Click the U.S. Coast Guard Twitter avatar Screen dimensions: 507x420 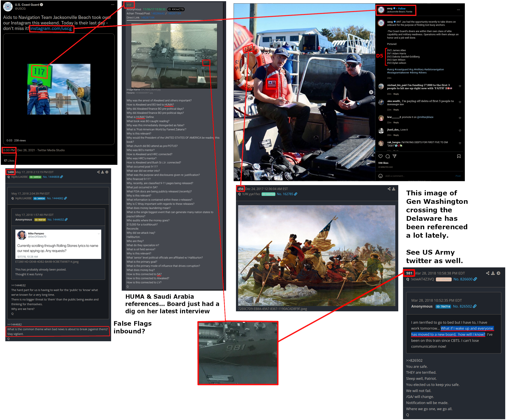8,6
